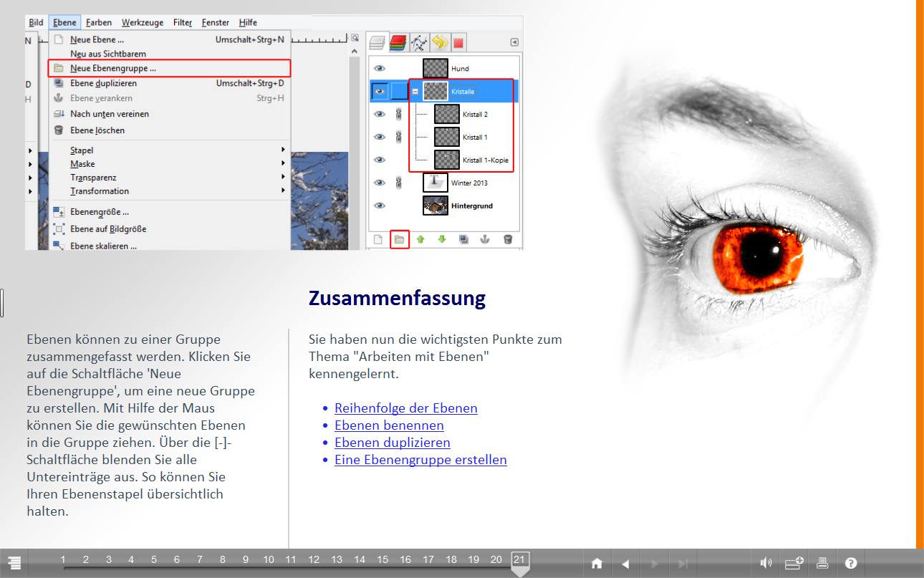Select 'Neue Ebenengruppe ...' menu entry
924x578 pixels.
tap(170, 68)
